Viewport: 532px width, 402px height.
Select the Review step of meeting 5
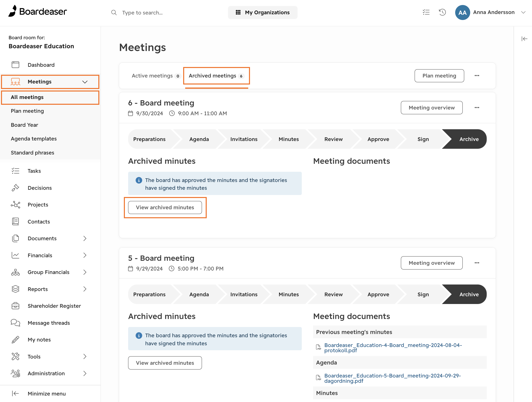tap(333, 294)
